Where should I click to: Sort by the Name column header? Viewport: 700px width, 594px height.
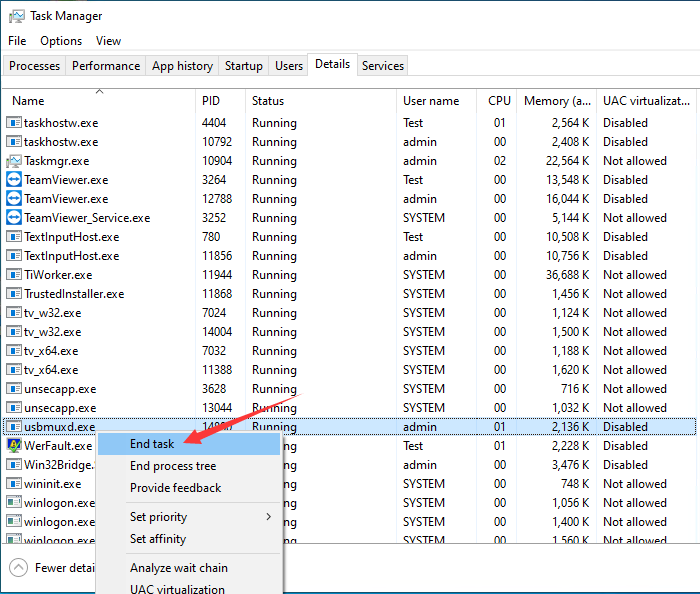point(99,100)
